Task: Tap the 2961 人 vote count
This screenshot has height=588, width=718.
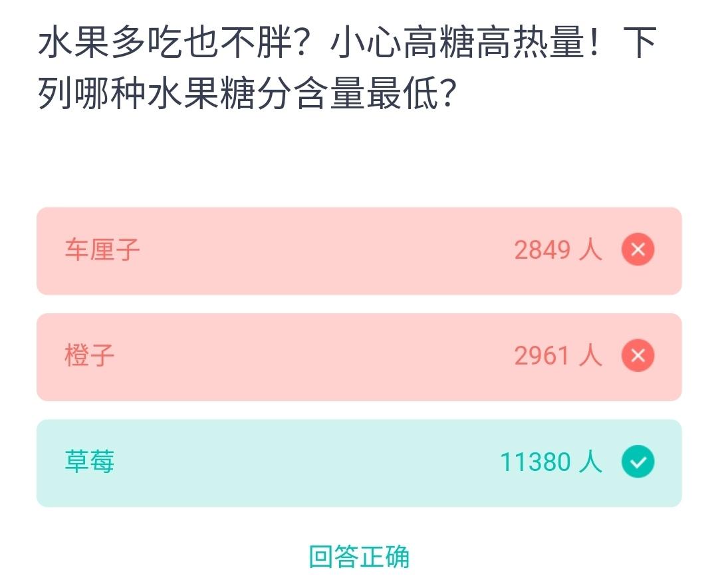Action: point(557,356)
